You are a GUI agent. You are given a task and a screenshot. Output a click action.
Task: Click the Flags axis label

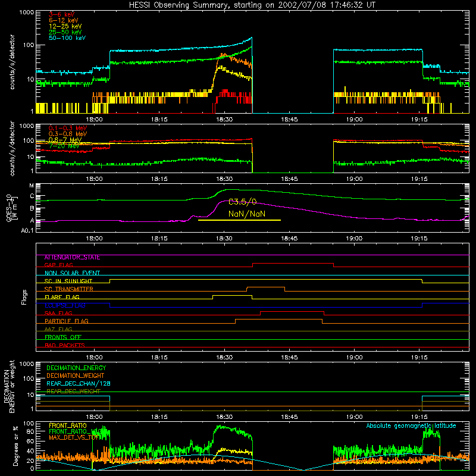(x=24, y=297)
